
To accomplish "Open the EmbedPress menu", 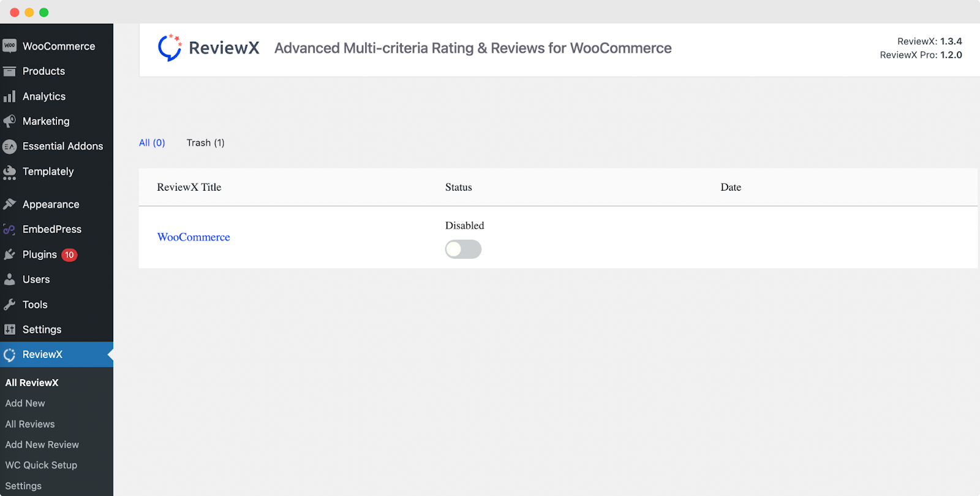I will click(x=52, y=229).
